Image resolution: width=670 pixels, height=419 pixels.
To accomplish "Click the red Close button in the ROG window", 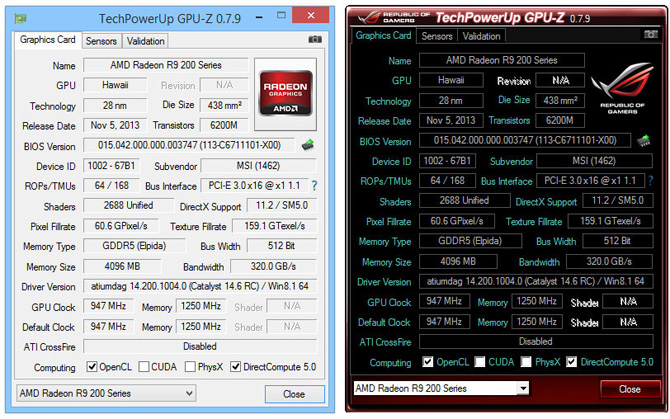I will pyautogui.click(x=630, y=389).
